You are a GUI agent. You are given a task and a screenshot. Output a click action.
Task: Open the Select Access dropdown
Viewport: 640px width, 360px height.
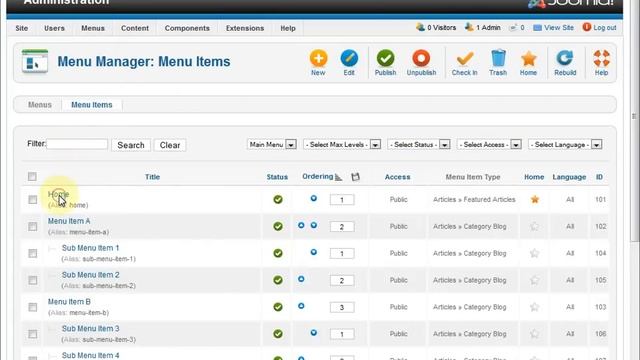(x=489, y=144)
